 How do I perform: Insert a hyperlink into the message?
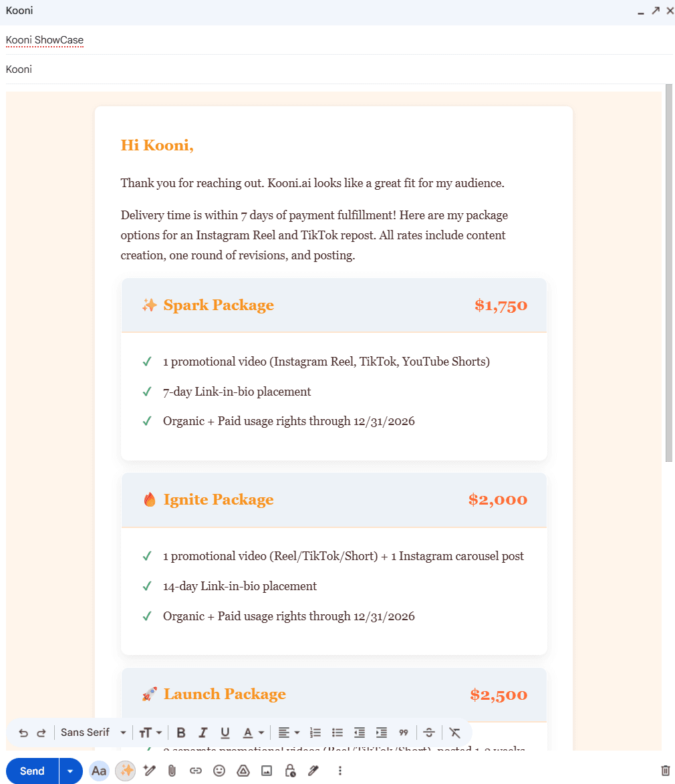pyautogui.click(x=196, y=771)
